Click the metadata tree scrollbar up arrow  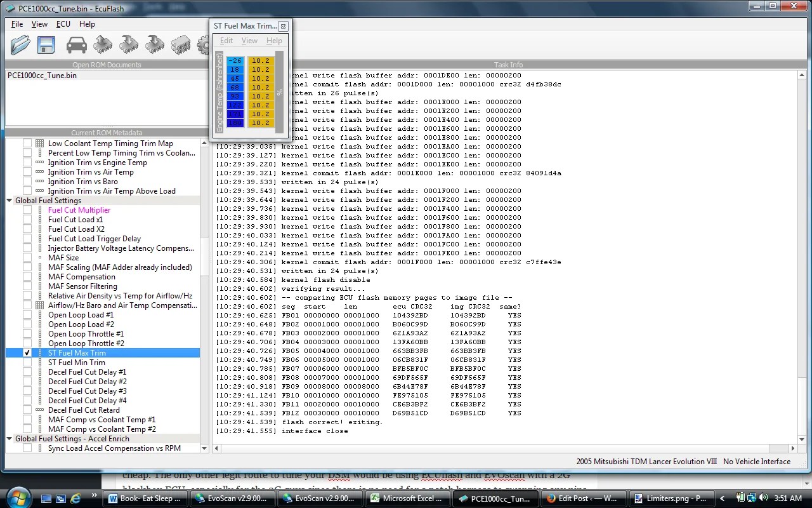(204, 144)
